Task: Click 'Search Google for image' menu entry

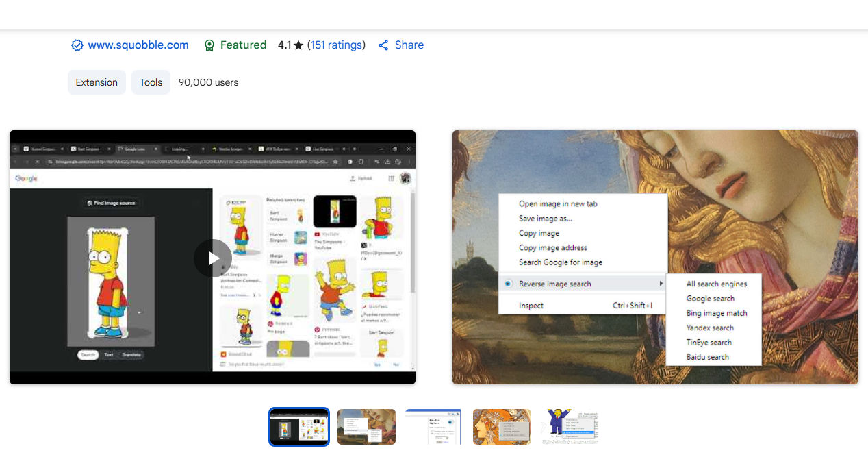Action: (x=561, y=262)
